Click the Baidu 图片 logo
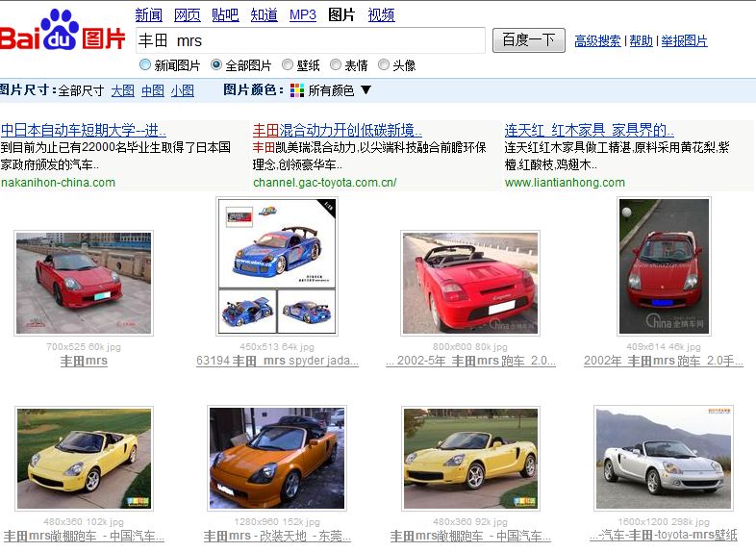This screenshot has width=756, height=552. coord(63,31)
